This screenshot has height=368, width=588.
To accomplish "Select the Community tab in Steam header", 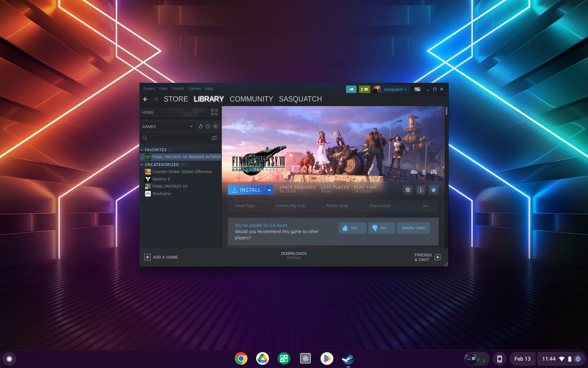I will click(x=251, y=99).
